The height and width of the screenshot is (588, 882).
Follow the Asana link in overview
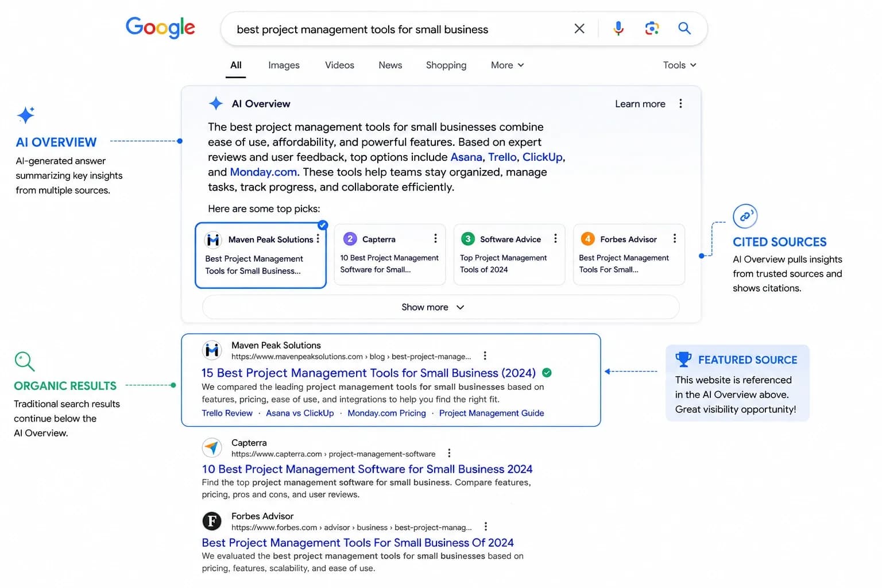pos(466,157)
